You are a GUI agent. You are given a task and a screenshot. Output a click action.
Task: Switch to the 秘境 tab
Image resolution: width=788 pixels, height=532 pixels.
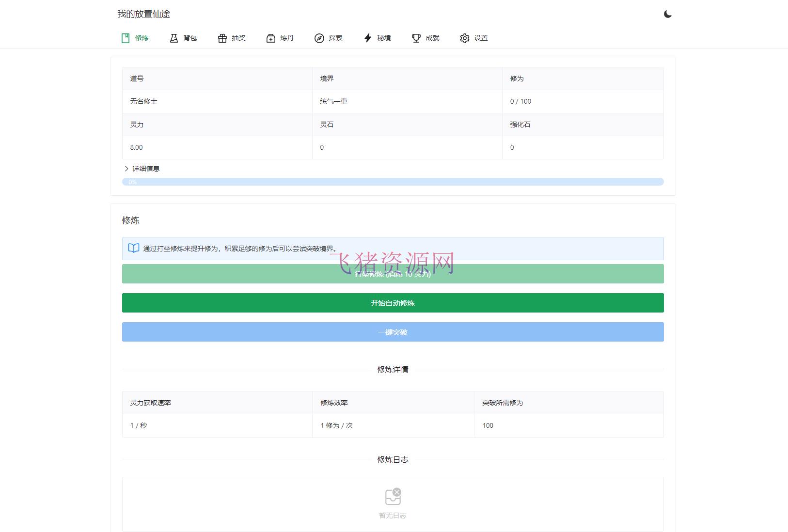pos(378,38)
